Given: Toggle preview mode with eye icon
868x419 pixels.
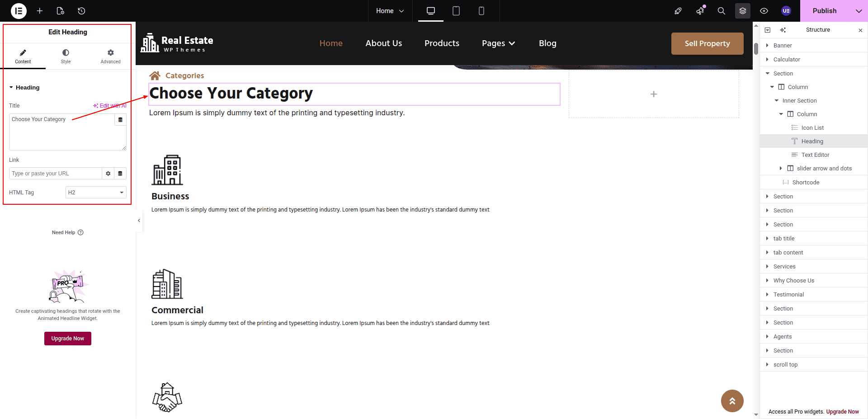Looking at the screenshot, I should click(764, 11).
